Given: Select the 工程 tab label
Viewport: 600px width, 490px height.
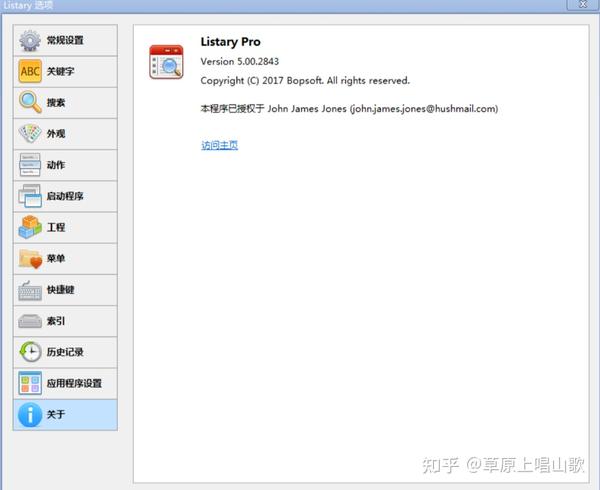Looking at the screenshot, I should click(56, 227).
